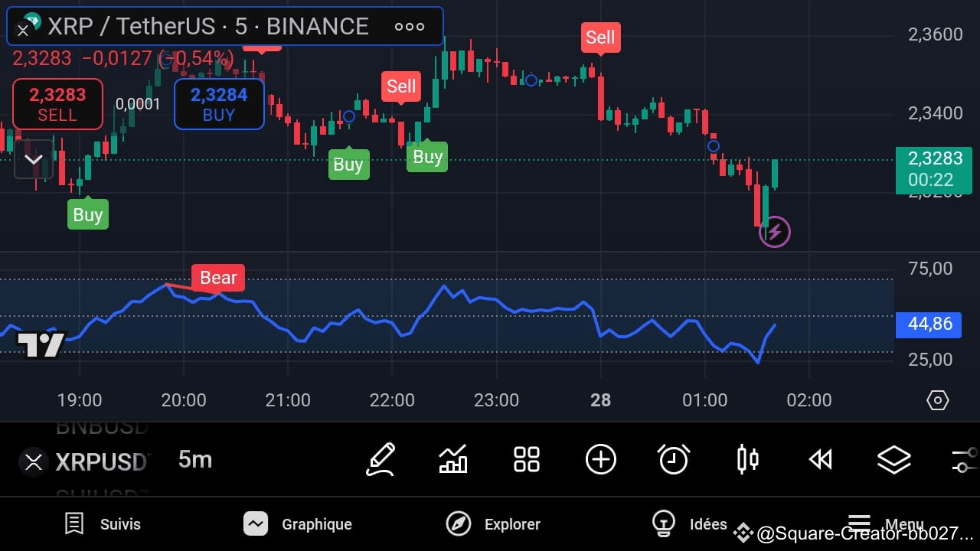Open the multi-chart layout grid icon
Image resolution: width=980 pixels, height=551 pixels.
click(x=526, y=459)
